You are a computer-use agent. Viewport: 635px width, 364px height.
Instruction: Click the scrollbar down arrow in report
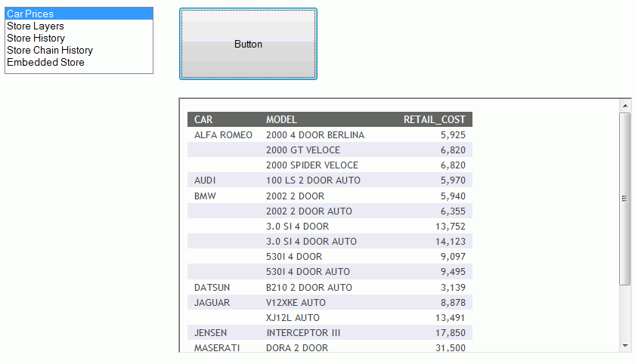(625, 346)
